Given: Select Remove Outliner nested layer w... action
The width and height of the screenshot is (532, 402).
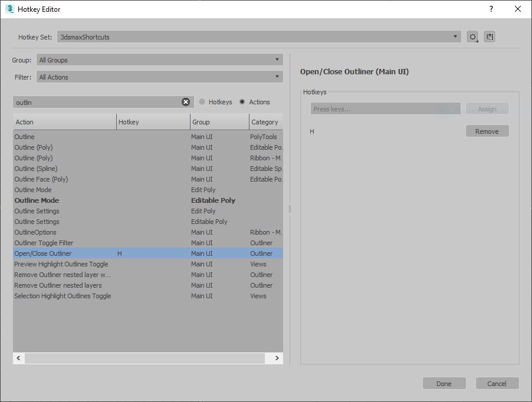Looking at the screenshot, I should pyautogui.click(x=148, y=275).
